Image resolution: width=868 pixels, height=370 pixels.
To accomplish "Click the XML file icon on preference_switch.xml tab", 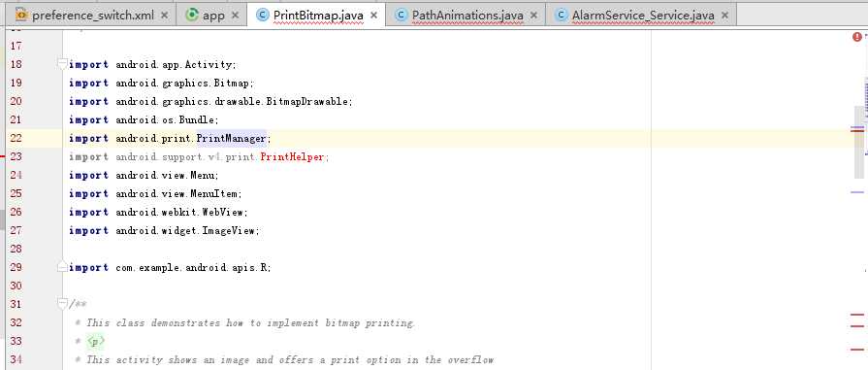I will 21,15.
